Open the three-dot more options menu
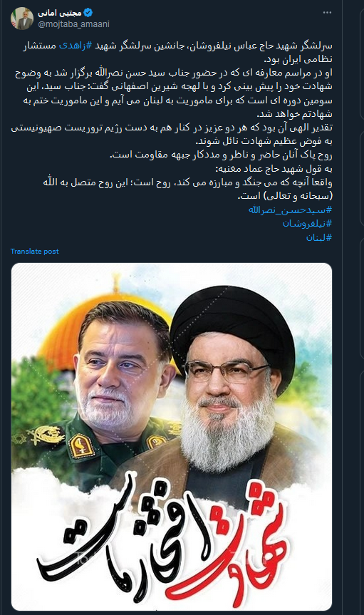This screenshot has height=615, width=364. coord(327,13)
